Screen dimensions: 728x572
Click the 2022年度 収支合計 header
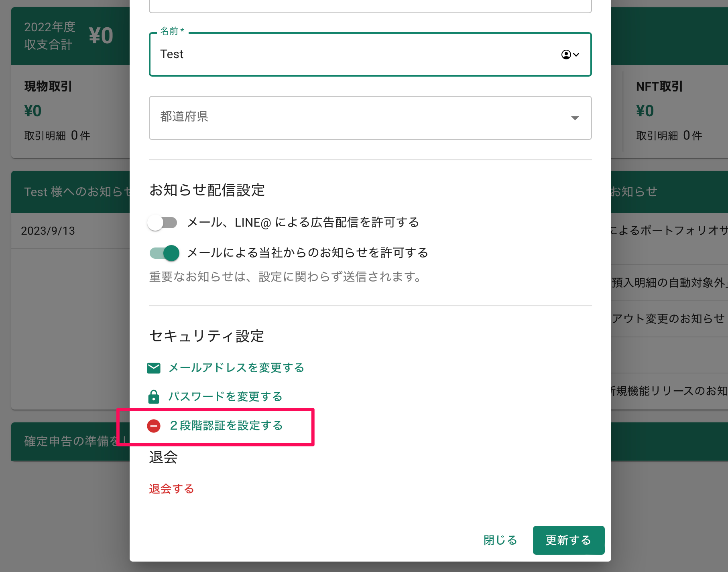tap(68, 36)
